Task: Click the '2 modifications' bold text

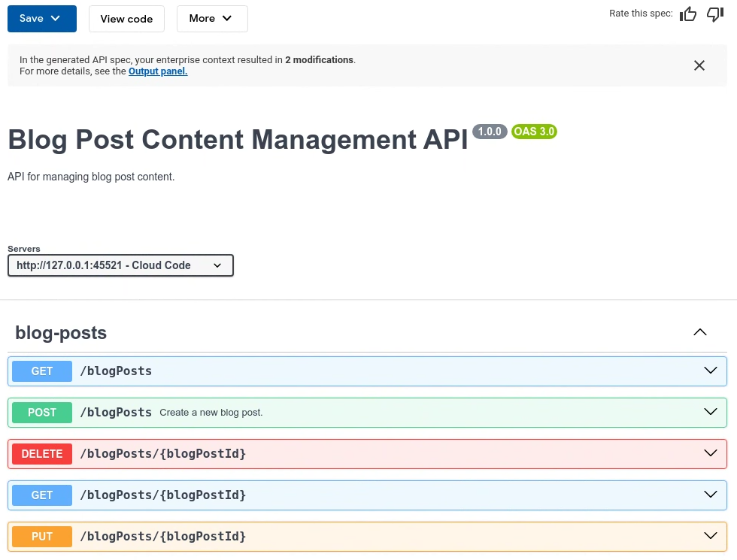Action: [319, 59]
